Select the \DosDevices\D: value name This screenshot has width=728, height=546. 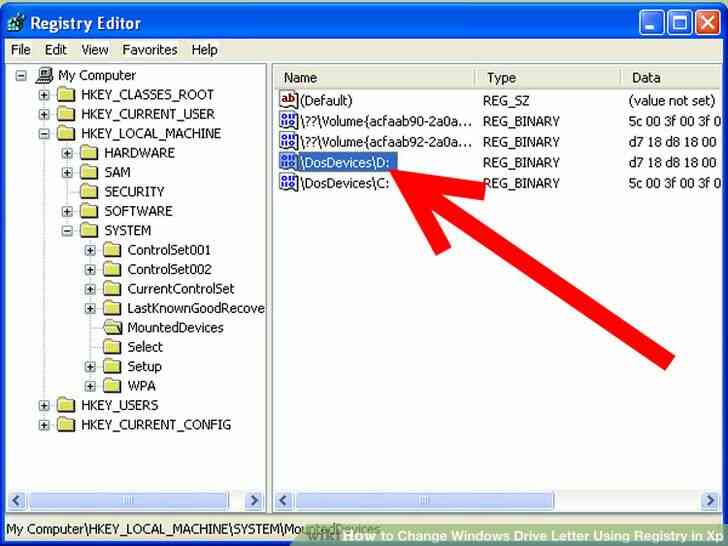pos(347,162)
